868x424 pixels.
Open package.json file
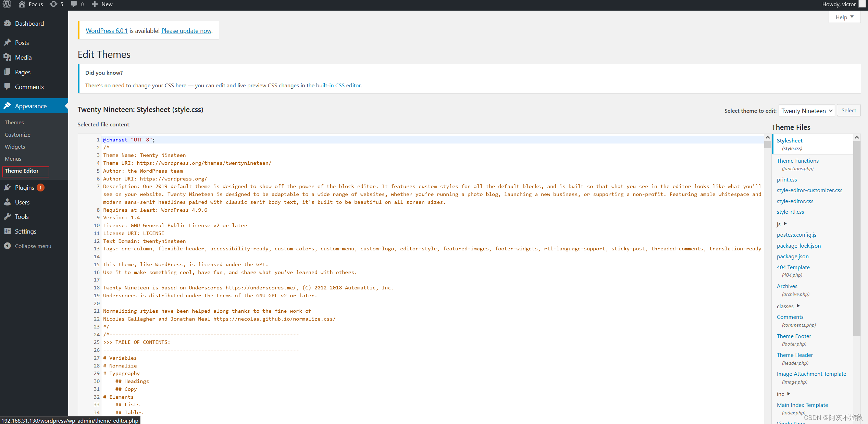[793, 256]
